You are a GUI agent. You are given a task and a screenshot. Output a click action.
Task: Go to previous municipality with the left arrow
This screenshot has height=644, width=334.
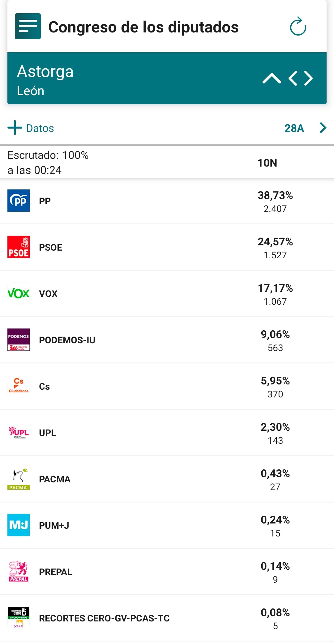tap(293, 78)
